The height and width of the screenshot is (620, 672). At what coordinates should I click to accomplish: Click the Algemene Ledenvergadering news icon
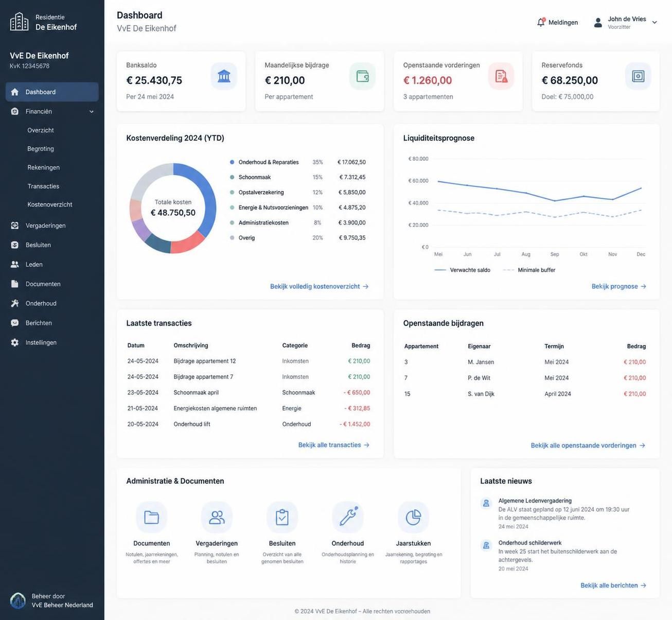pyautogui.click(x=486, y=503)
